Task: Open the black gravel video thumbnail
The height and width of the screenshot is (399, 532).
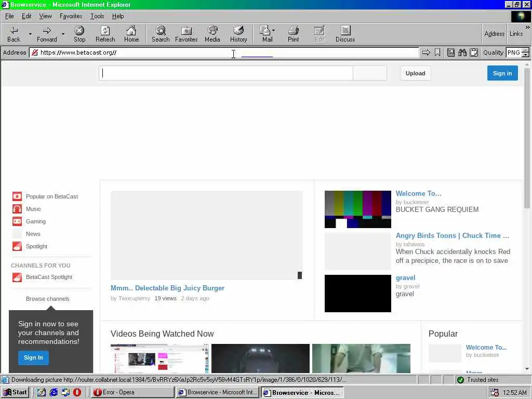Action: tap(357, 294)
